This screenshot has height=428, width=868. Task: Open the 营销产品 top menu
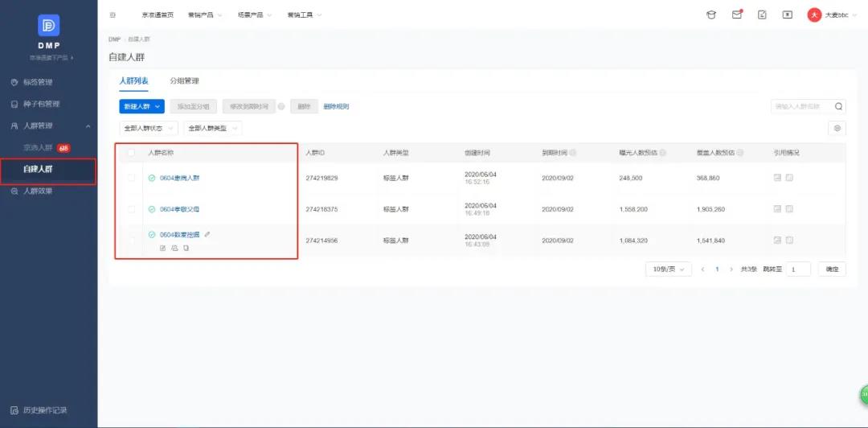(x=204, y=14)
